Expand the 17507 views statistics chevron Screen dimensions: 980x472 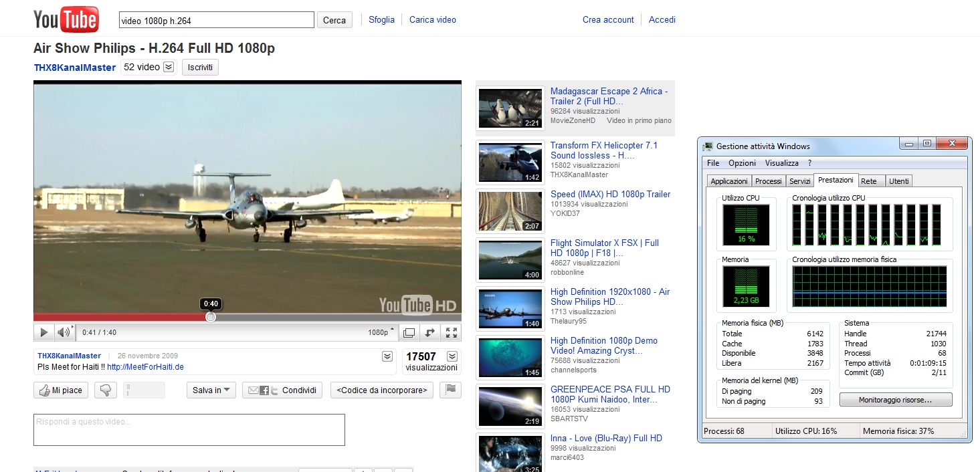pos(452,356)
